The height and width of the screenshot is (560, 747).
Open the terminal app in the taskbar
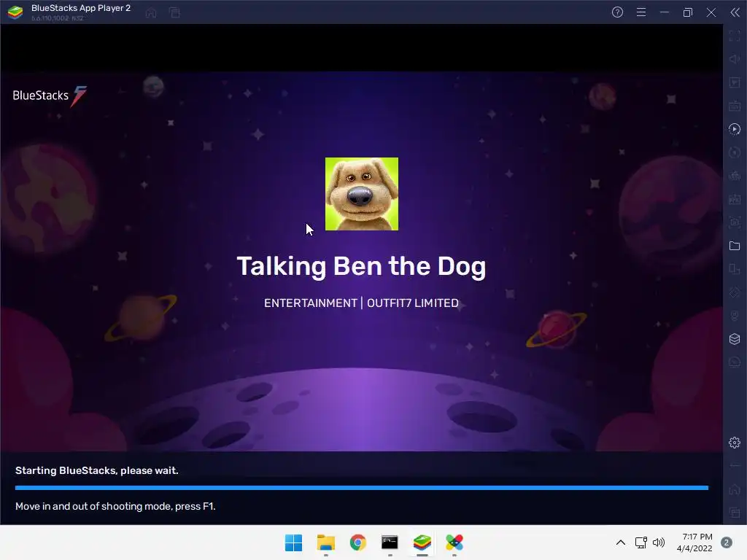(x=390, y=542)
